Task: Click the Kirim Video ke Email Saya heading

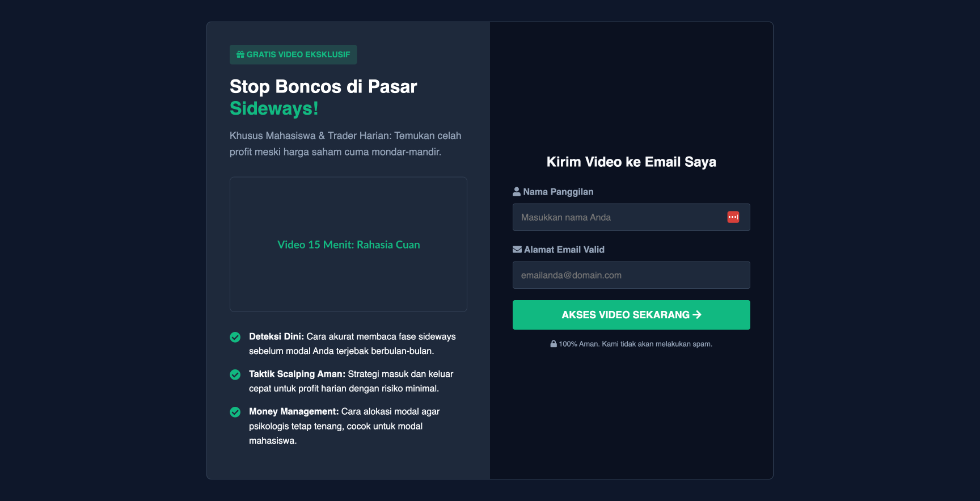Action: click(x=631, y=162)
